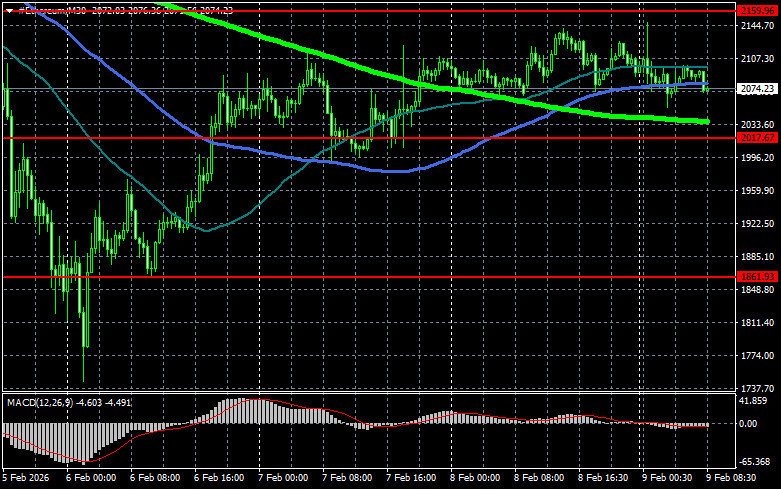Click the 1885.10 price axis label

(757, 256)
